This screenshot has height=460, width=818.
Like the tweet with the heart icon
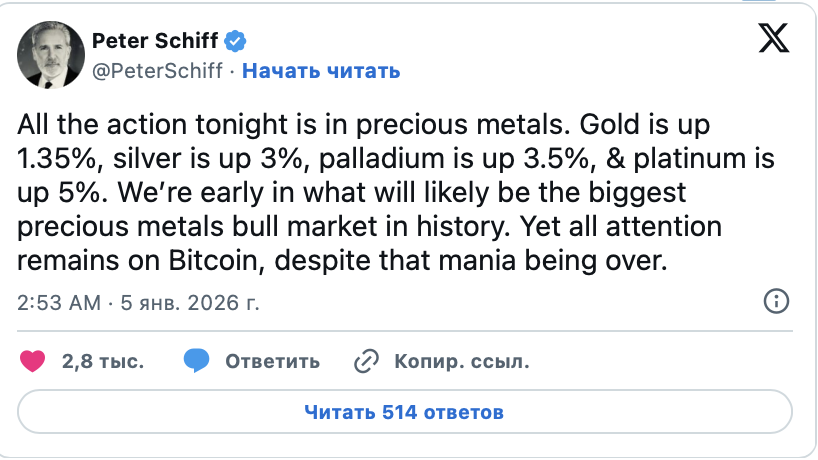[x=33, y=361]
